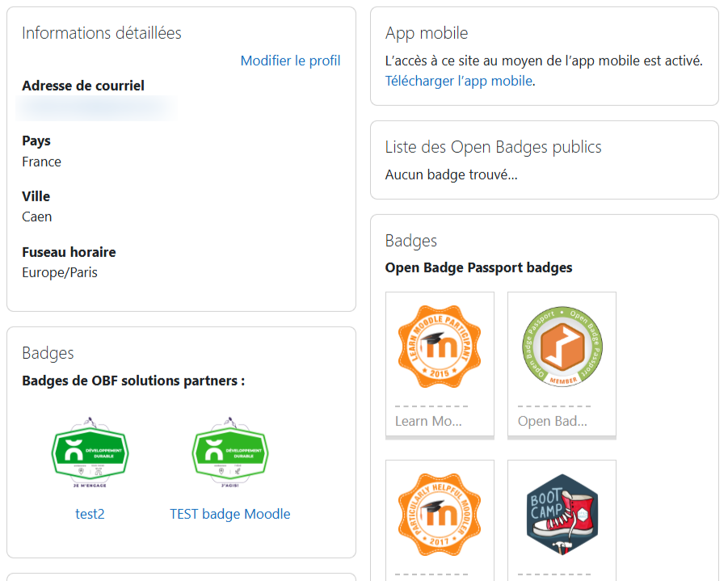Click the green badge image above test2
The image size is (728, 581).
pos(90,453)
